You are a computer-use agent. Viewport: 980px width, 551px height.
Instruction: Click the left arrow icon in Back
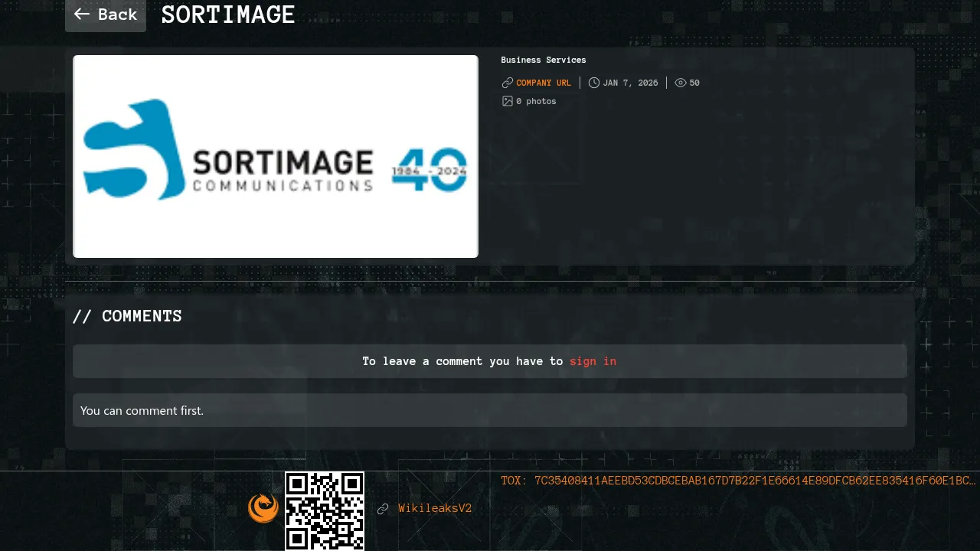pyautogui.click(x=82, y=15)
